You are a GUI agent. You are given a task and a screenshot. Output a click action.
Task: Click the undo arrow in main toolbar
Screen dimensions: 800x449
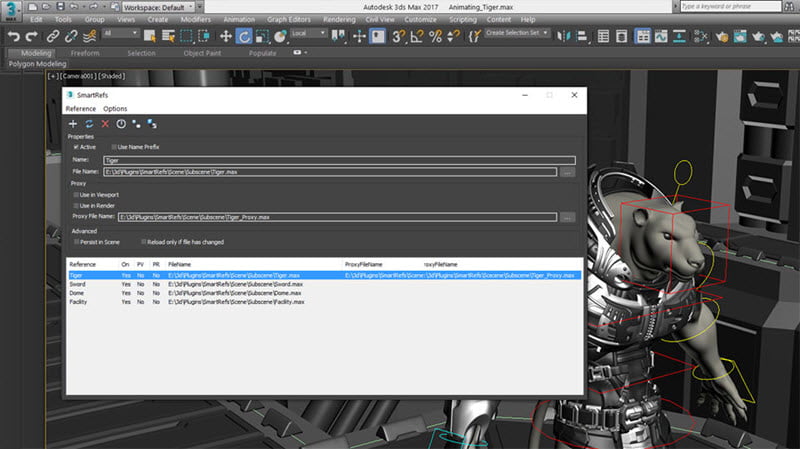(x=13, y=36)
